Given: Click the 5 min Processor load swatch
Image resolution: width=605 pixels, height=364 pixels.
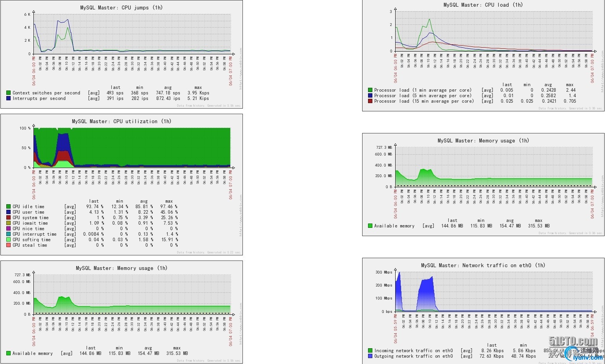Looking at the screenshot, I should (370, 96).
